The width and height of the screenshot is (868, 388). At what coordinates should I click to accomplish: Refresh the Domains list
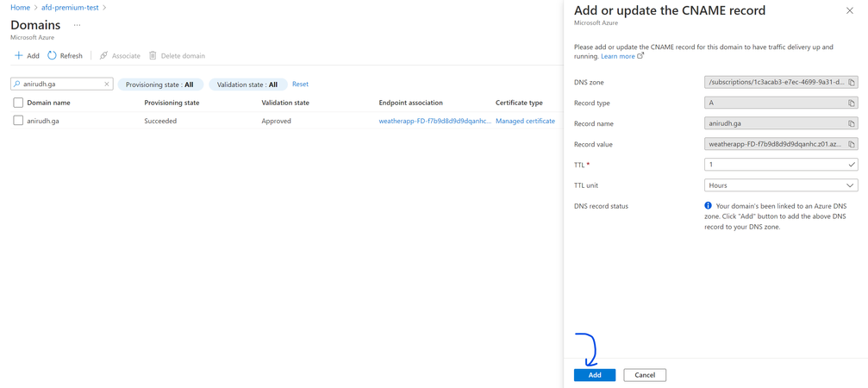coord(65,56)
